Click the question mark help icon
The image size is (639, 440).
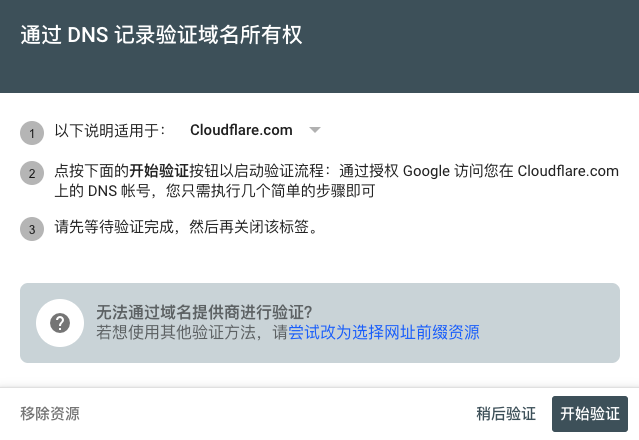[60, 323]
